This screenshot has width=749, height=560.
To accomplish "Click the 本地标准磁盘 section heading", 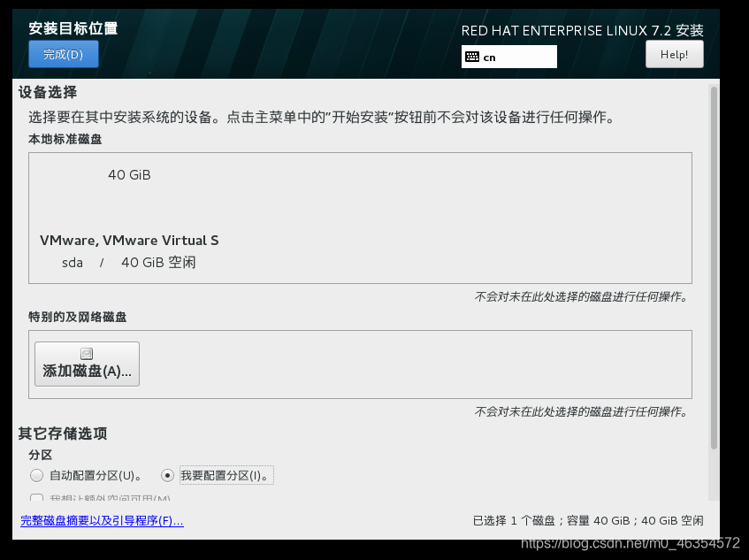I will 65,139.
